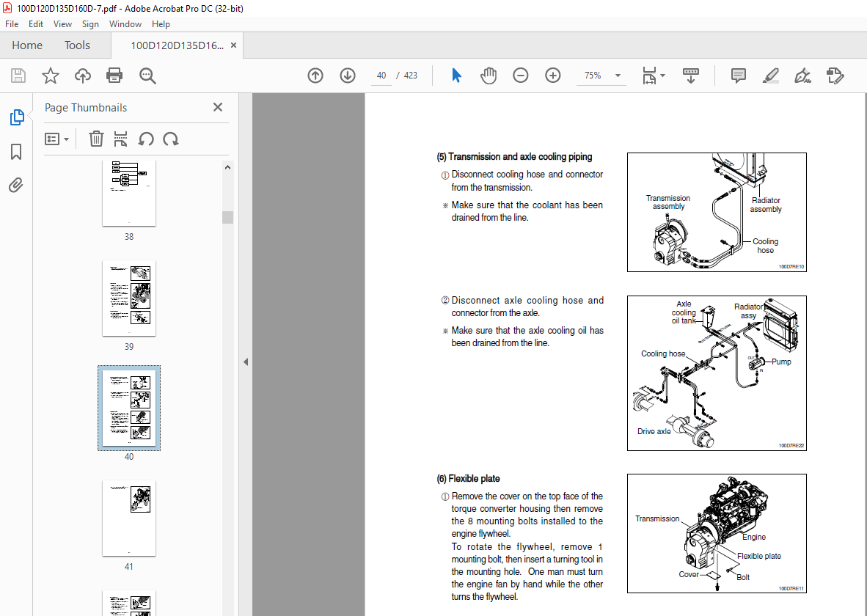Add a comment sticky note
Image resolution: width=867 pixels, height=616 pixels.
[738, 76]
